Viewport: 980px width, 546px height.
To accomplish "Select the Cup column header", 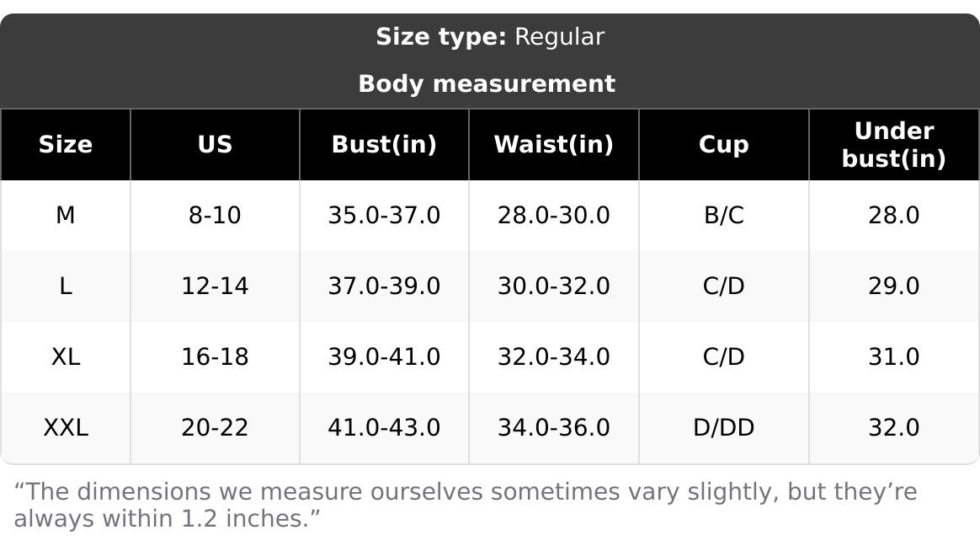I will [x=723, y=145].
